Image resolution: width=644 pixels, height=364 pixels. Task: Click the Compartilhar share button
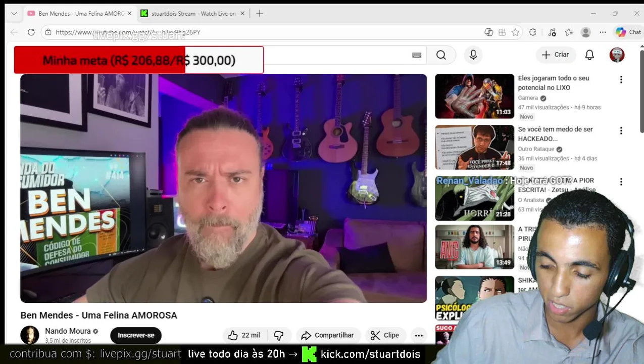point(328,335)
